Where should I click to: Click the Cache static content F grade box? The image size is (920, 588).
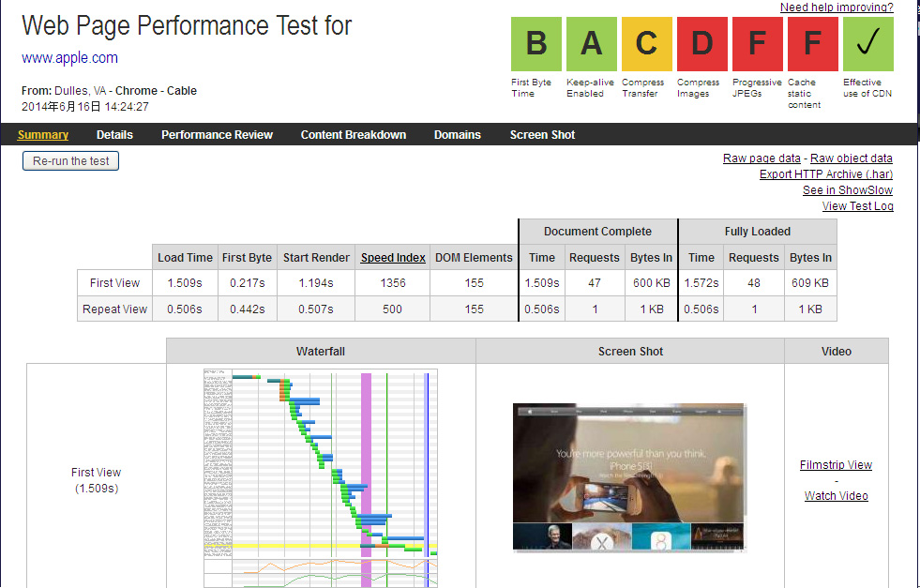tap(813, 43)
